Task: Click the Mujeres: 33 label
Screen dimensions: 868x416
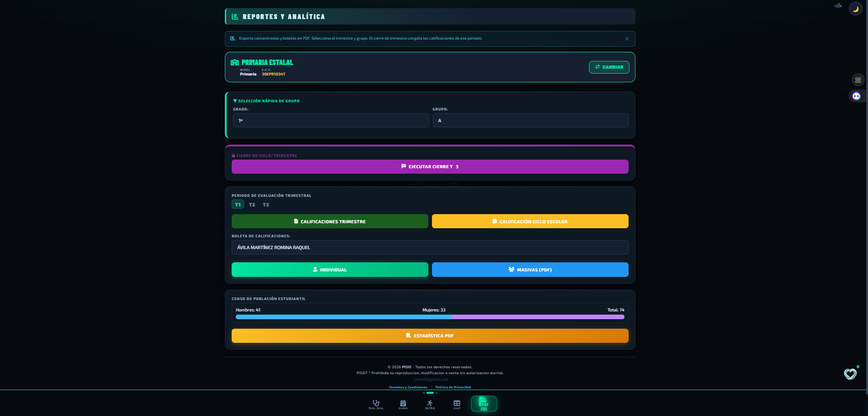Action: 434,310
